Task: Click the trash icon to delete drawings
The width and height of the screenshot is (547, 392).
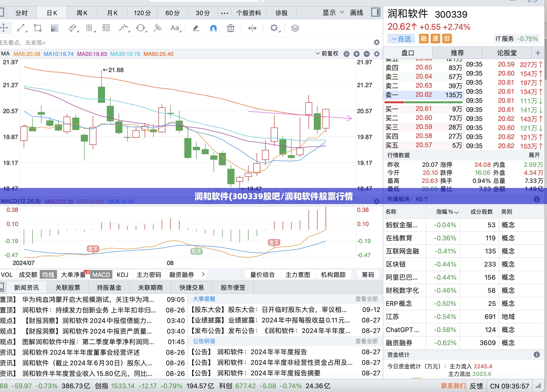Action: (x=230, y=28)
